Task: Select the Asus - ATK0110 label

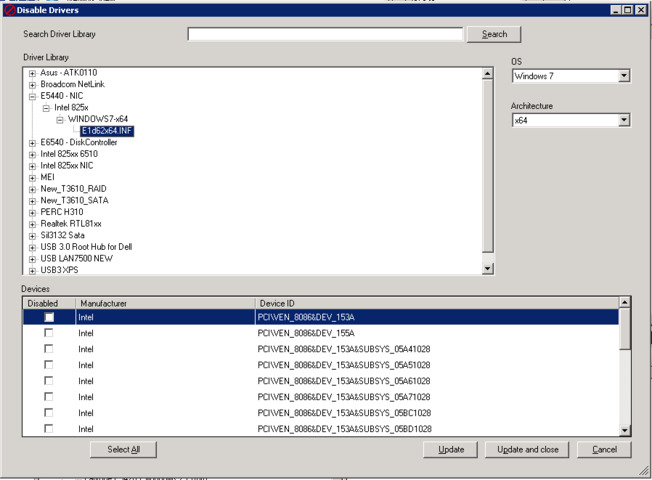Action: (69, 73)
